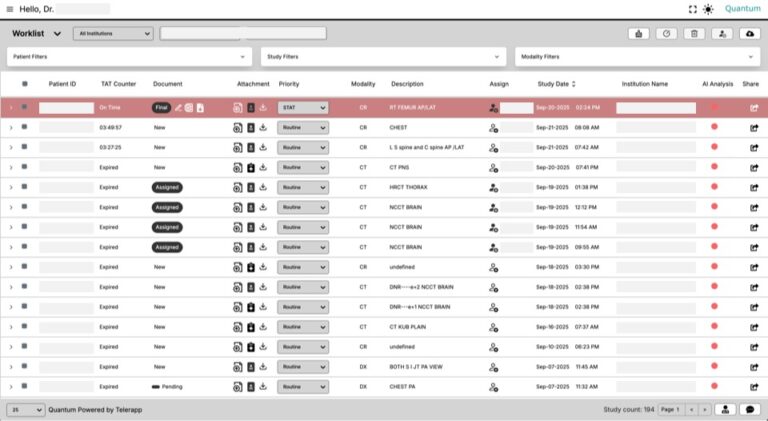
Task: Click the Modality column header
Action: point(363,84)
